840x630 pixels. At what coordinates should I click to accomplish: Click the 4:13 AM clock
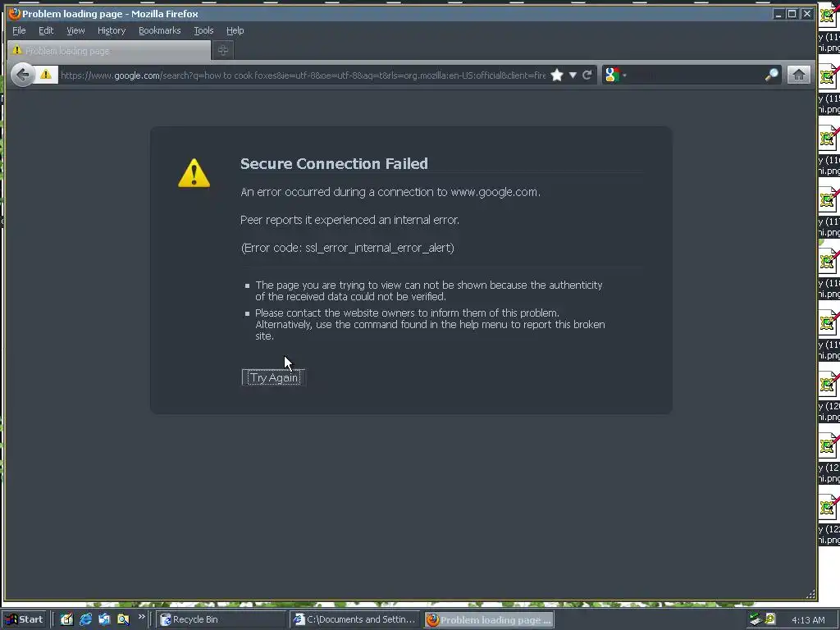[x=808, y=620]
